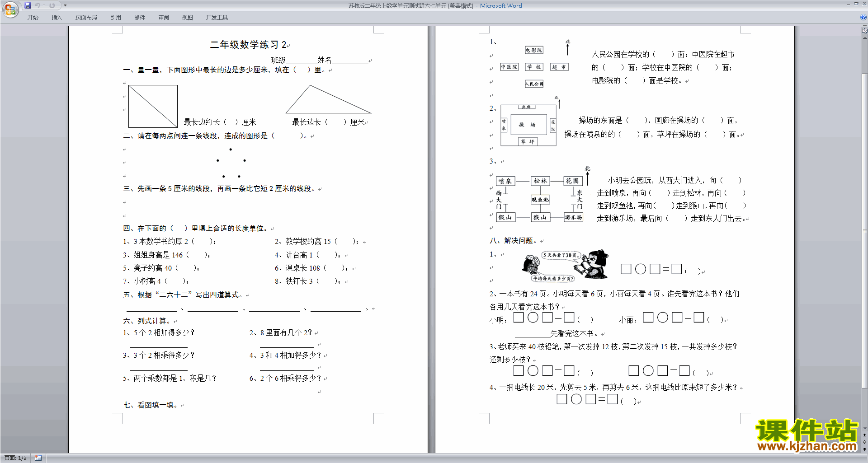This screenshot has width=868, height=463.
Task: Click the macro recording icon in status bar
Action: (x=38, y=458)
